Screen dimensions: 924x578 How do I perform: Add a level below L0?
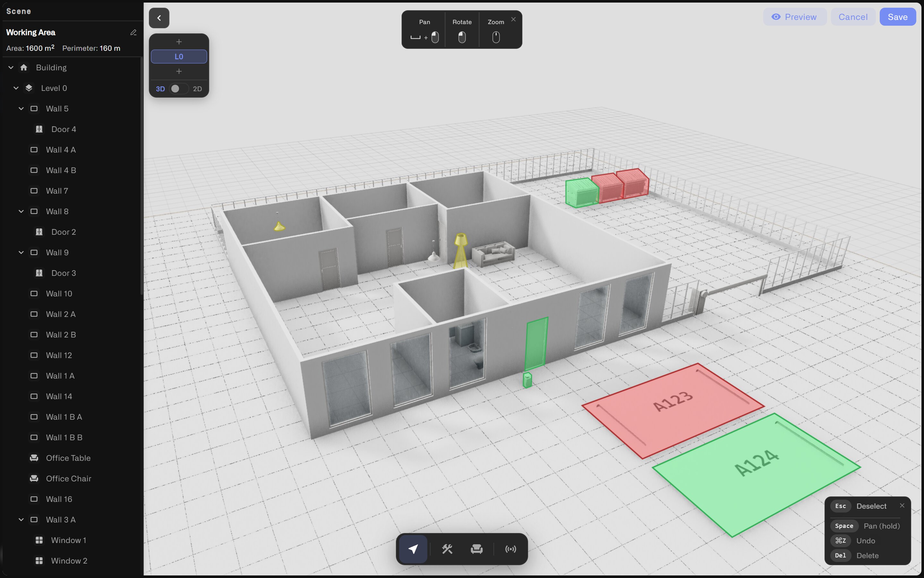pyautogui.click(x=179, y=72)
